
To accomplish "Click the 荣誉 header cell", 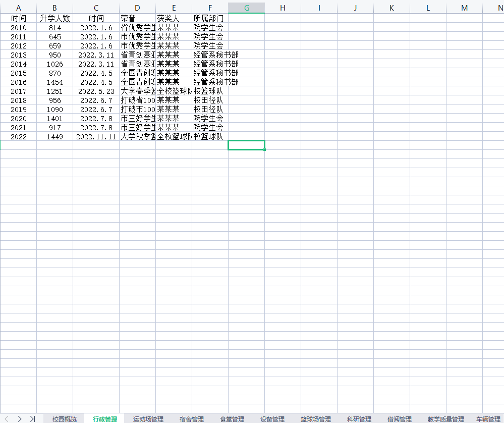I will click(137, 18).
